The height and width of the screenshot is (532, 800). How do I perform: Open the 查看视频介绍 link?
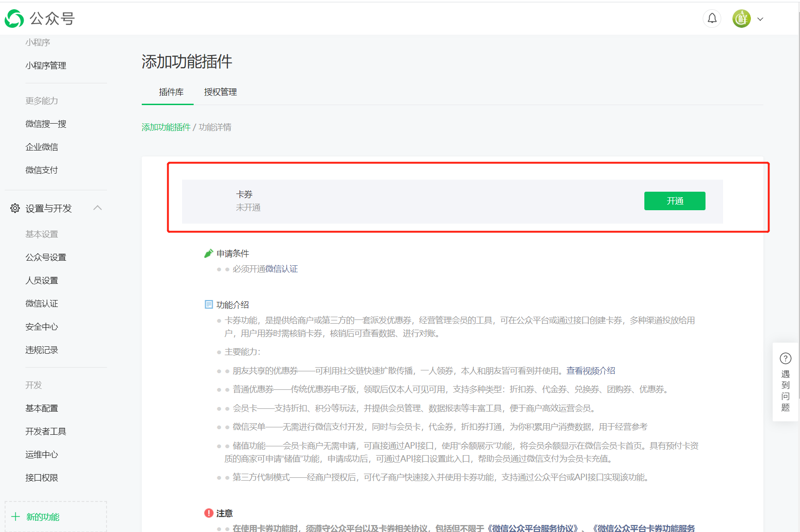click(591, 371)
